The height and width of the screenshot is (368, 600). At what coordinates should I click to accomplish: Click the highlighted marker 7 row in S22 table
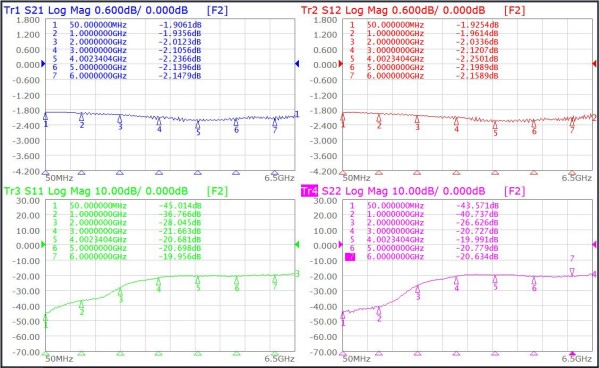point(422,257)
